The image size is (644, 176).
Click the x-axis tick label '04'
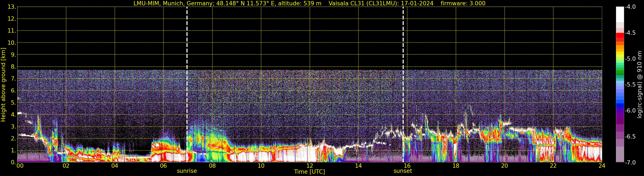115,166
